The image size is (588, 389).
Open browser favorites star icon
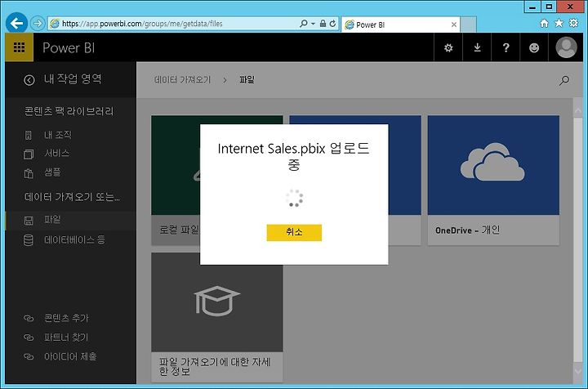(559, 23)
